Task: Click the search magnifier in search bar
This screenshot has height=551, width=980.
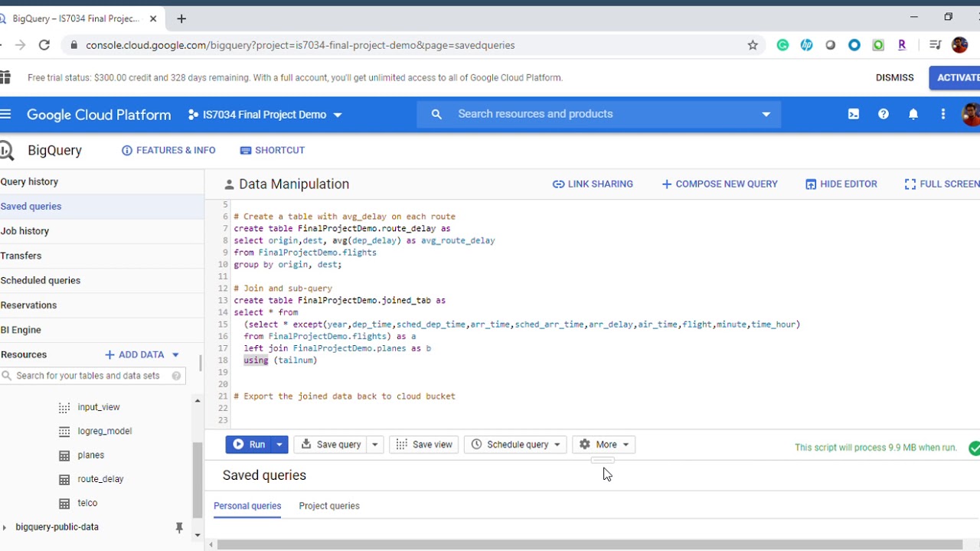Action: 436,114
